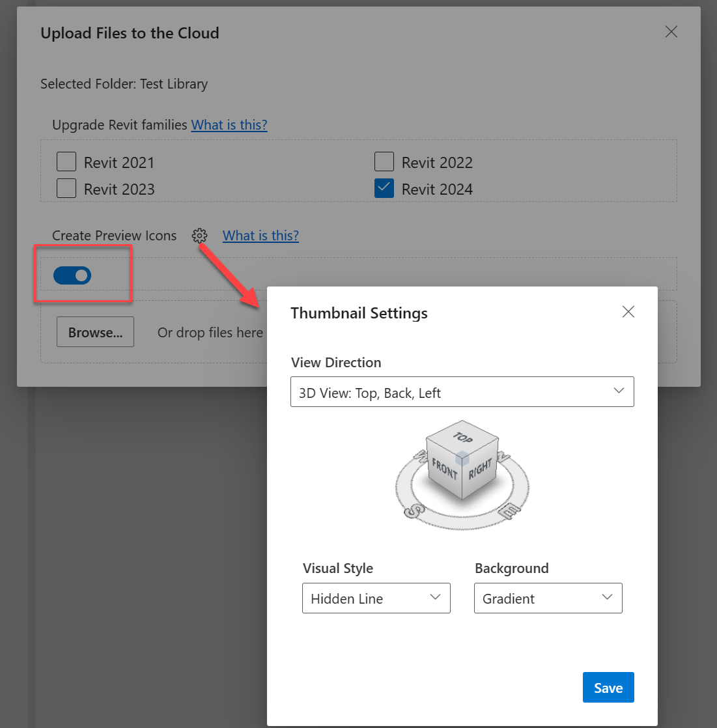Check the Revit 2023 checkbox
717x728 pixels.
coord(66,188)
